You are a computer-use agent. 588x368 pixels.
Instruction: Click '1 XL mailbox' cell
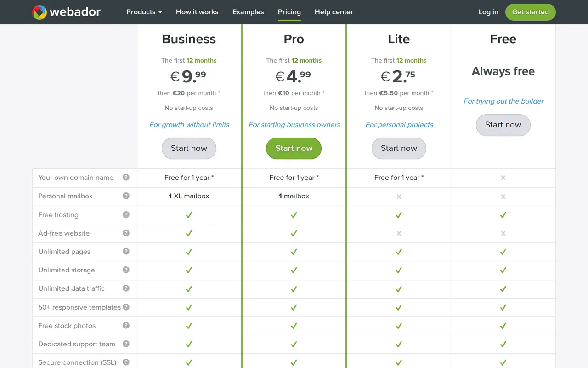coord(189,196)
